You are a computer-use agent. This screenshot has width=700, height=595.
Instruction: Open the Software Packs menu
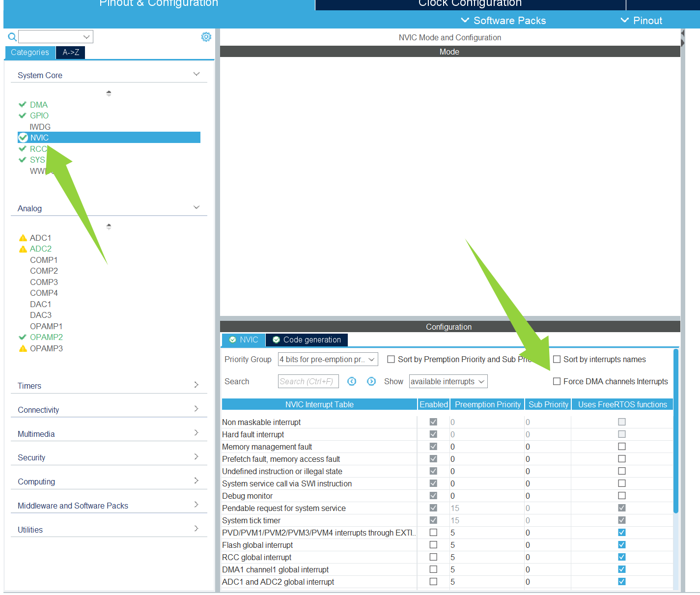(x=504, y=21)
